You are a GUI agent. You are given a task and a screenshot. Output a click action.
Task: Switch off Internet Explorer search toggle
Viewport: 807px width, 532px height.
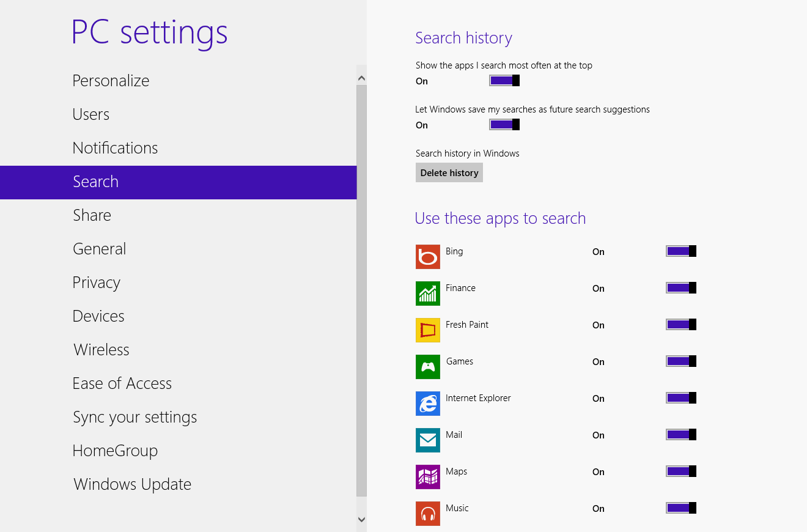point(681,398)
